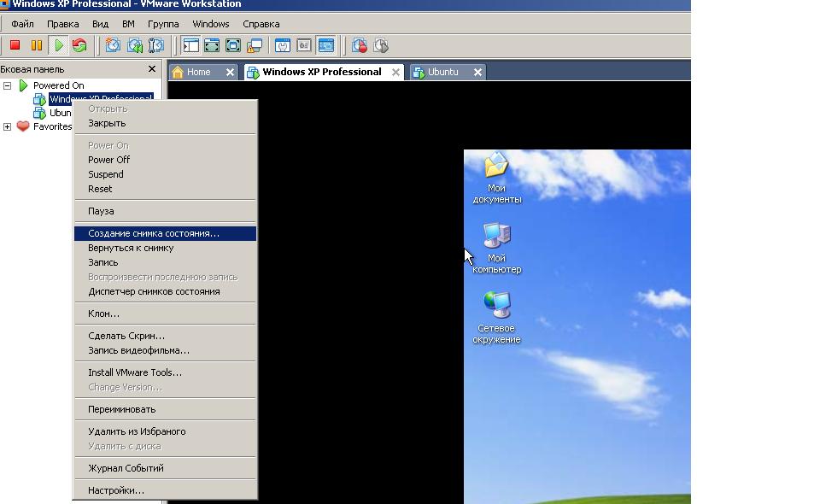The width and height of the screenshot is (820, 504).
Task: Click the console view toolbar icon
Action: (325, 45)
